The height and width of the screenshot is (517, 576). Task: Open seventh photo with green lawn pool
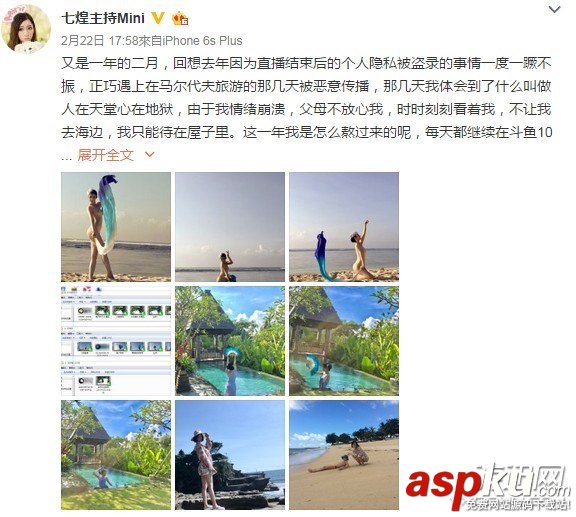[x=116, y=455]
